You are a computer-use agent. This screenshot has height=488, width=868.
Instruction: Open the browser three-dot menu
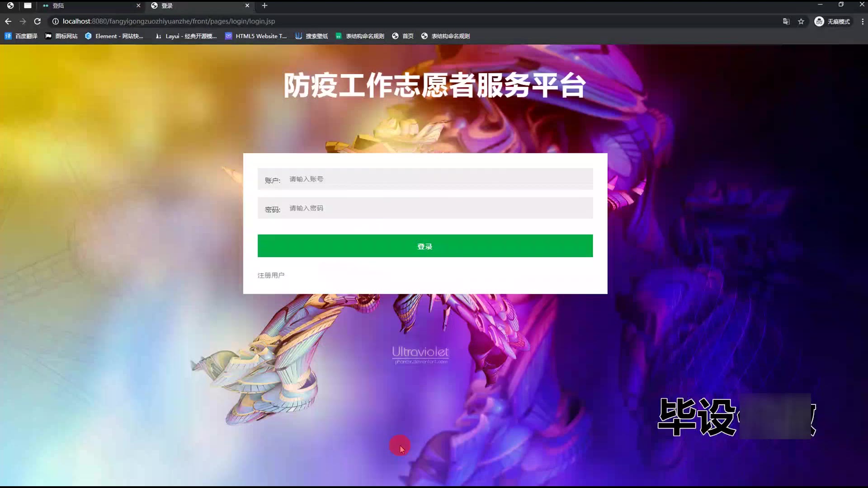[x=862, y=21]
